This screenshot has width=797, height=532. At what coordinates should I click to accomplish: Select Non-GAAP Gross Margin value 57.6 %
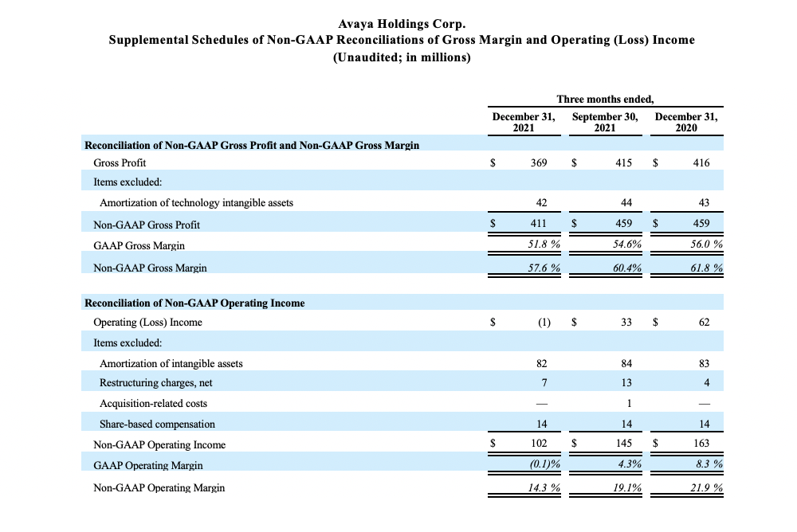[544, 268]
